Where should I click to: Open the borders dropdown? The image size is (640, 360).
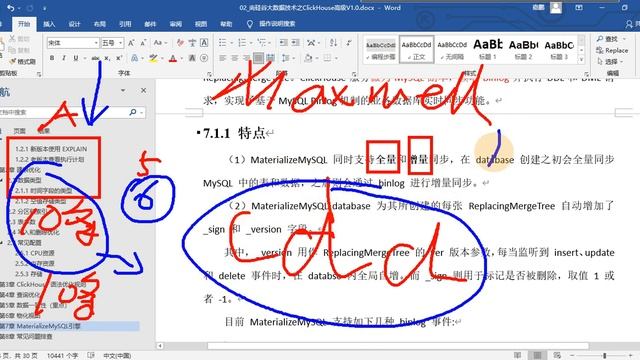pos(336,58)
